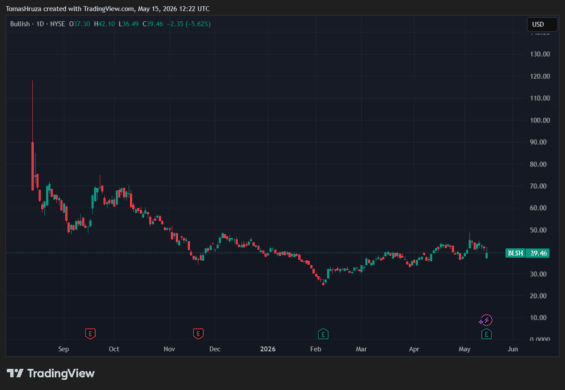Click the 90.00 price axis label
The image size is (565, 390).
pos(538,142)
